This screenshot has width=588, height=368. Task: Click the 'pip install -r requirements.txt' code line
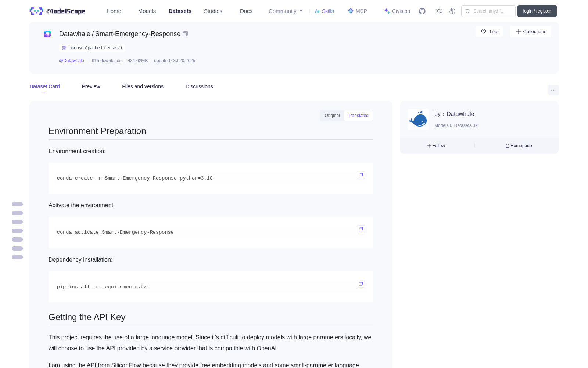pos(103,287)
